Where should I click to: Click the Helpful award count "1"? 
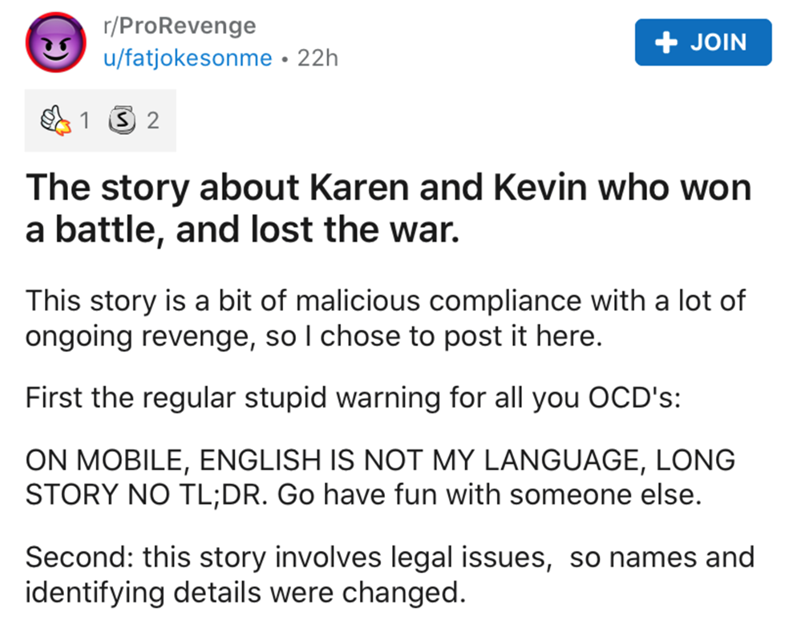point(84,122)
